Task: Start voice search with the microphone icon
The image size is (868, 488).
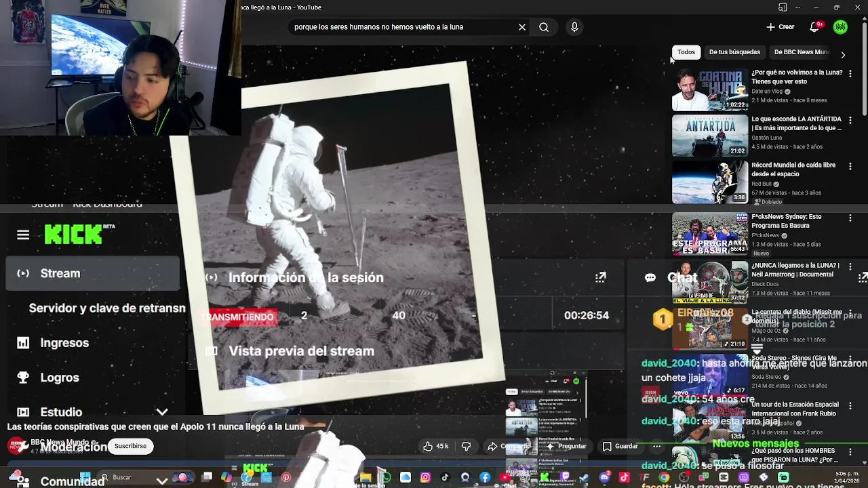Action: click(574, 27)
